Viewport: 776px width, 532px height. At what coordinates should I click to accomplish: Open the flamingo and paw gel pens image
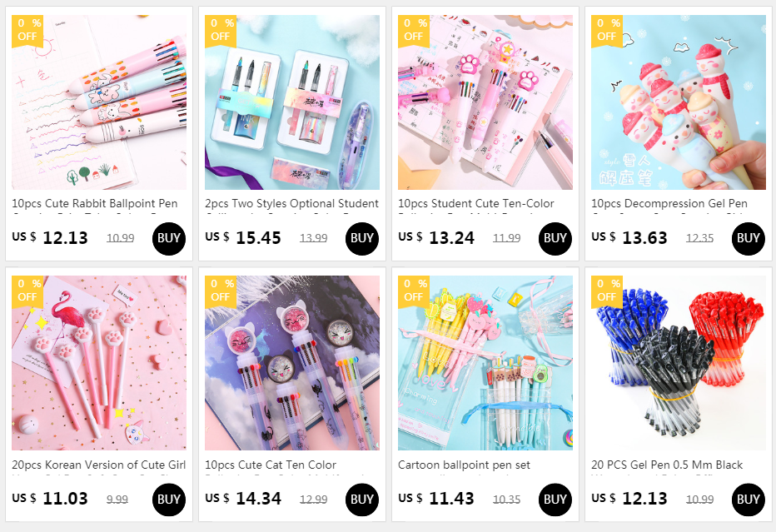tap(99, 363)
